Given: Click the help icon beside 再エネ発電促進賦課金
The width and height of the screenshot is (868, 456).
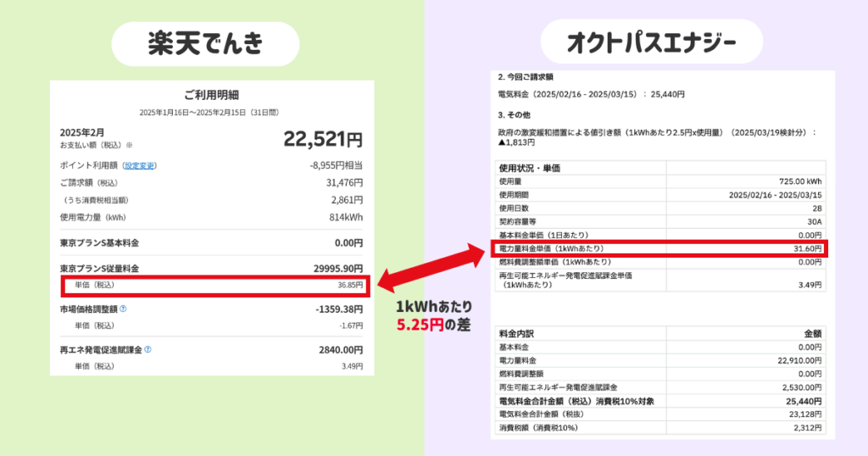Looking at the screenshot, I should (147, 350).
